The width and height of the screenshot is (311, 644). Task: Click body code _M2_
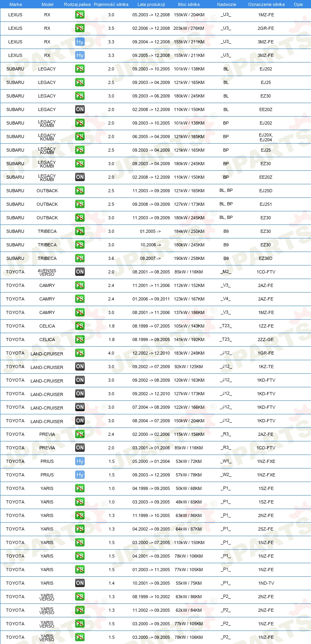(x=226, y=272)
